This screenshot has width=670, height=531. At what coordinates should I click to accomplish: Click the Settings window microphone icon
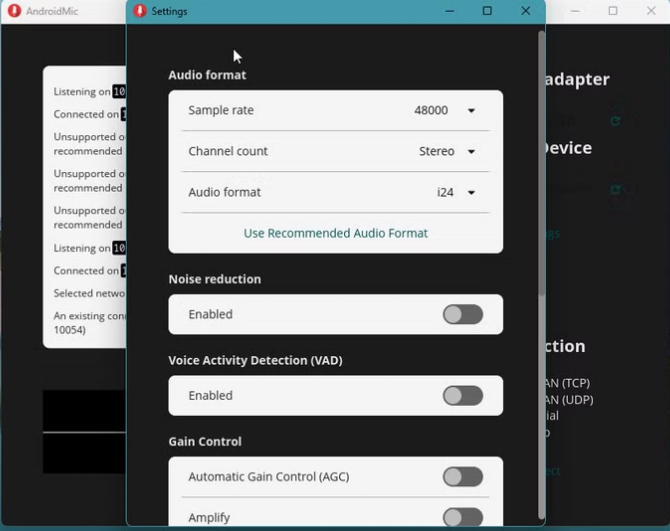(140, 11)
